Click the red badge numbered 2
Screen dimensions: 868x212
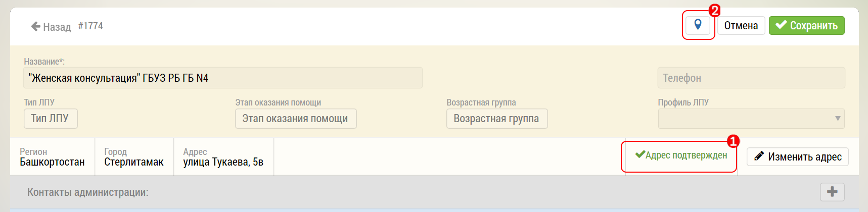click(714, 10)
